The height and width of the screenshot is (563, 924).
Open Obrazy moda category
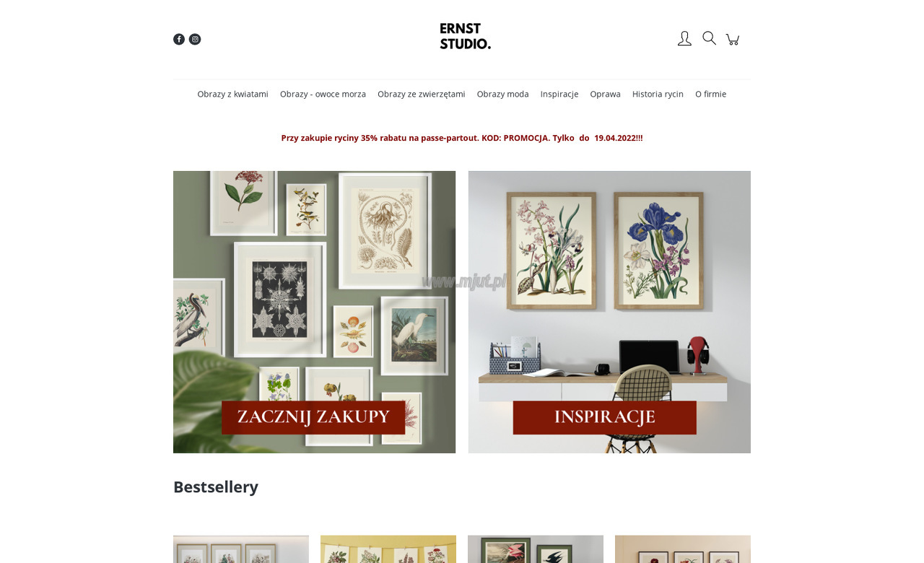tap(502, 94)
